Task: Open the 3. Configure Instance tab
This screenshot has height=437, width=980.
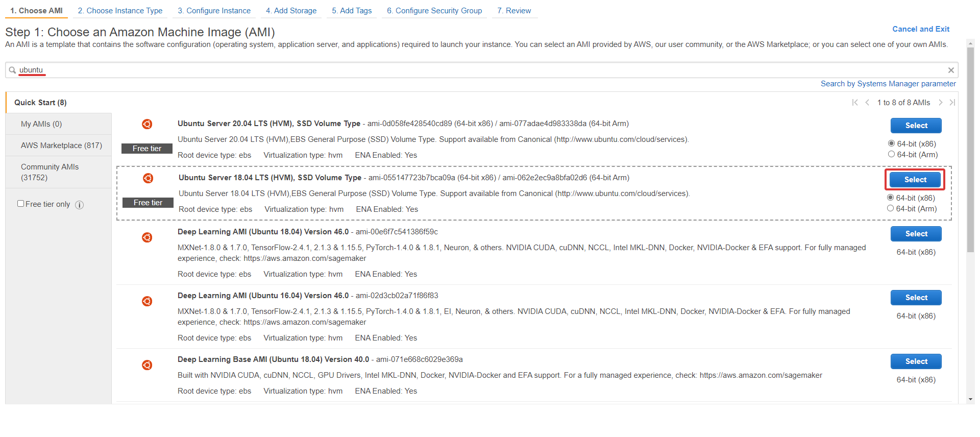Action: 214,11
